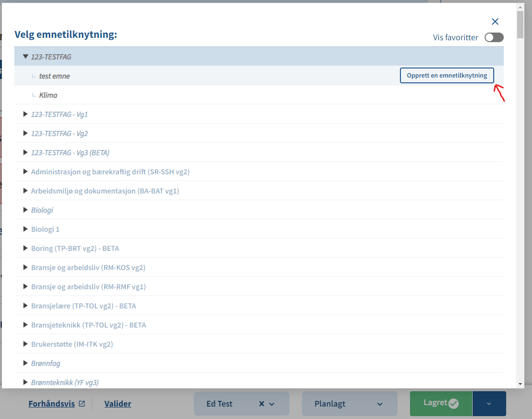Expand the 123-TESTFAG - Vg1 node
The width and height of the screenshot is (532, 419).
(25, 114)
